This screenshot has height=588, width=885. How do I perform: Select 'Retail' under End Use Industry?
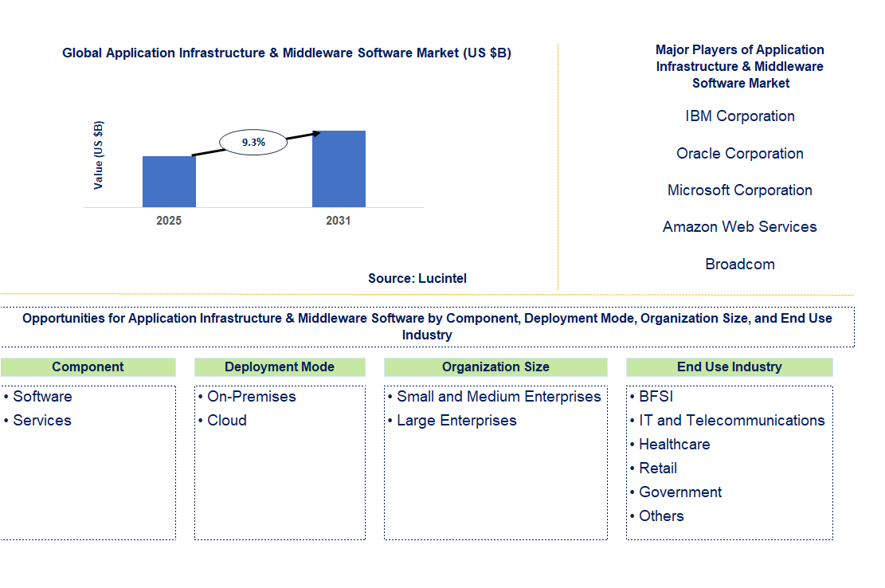click(657, 468)
